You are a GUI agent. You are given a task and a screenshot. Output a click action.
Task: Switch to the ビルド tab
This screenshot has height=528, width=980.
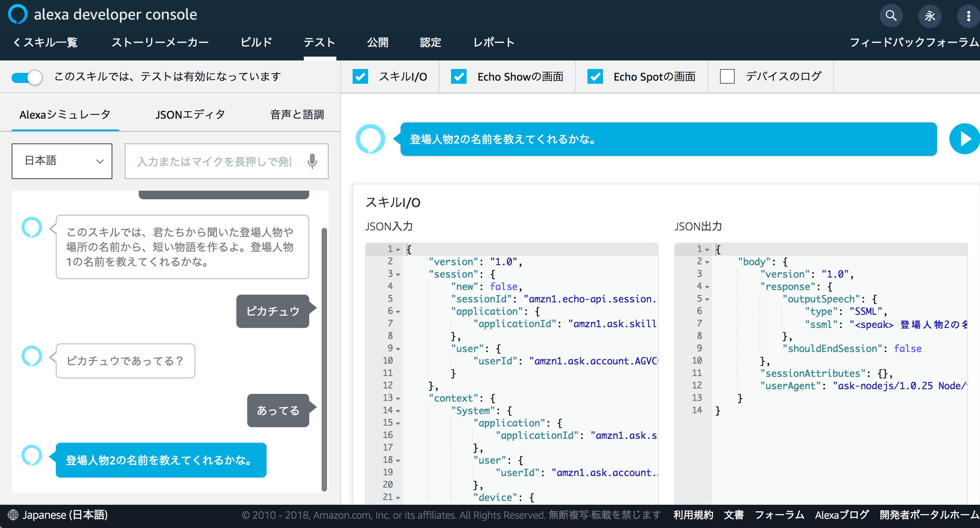click(256, 42)
